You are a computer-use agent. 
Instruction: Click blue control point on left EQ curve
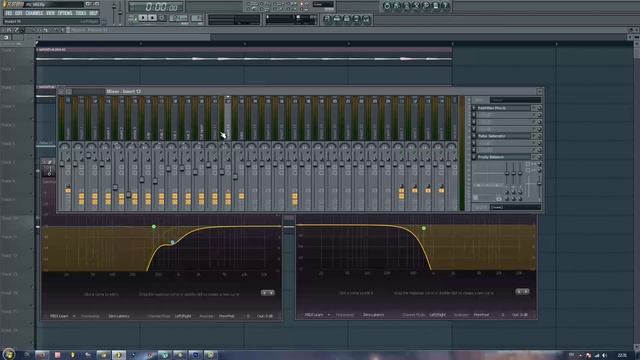pyautogui.click(x=173, y=242)
